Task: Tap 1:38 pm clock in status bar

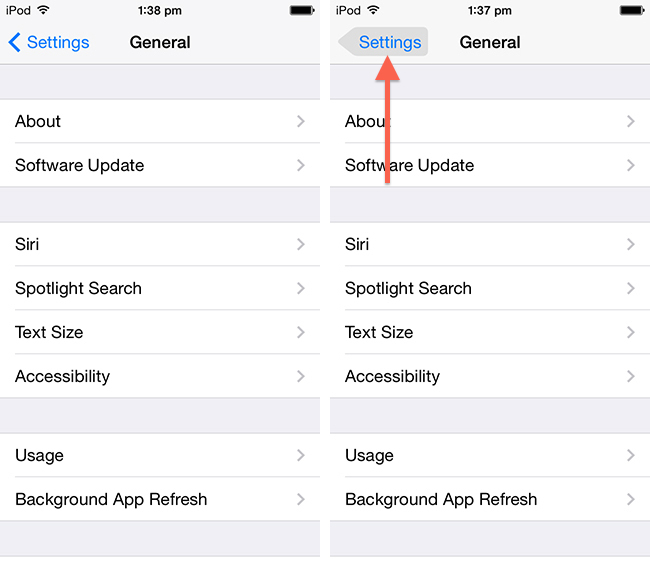Action: (x=159, y=10)
